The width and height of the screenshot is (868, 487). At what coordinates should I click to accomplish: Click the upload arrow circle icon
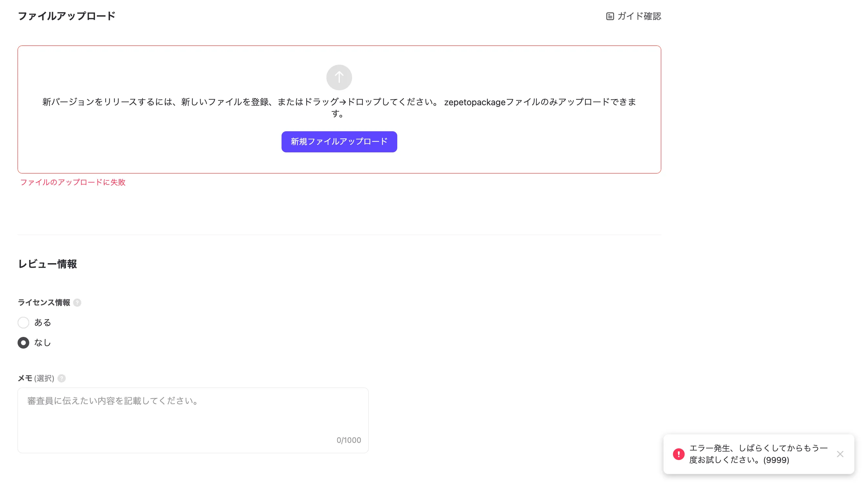(339, 77)
